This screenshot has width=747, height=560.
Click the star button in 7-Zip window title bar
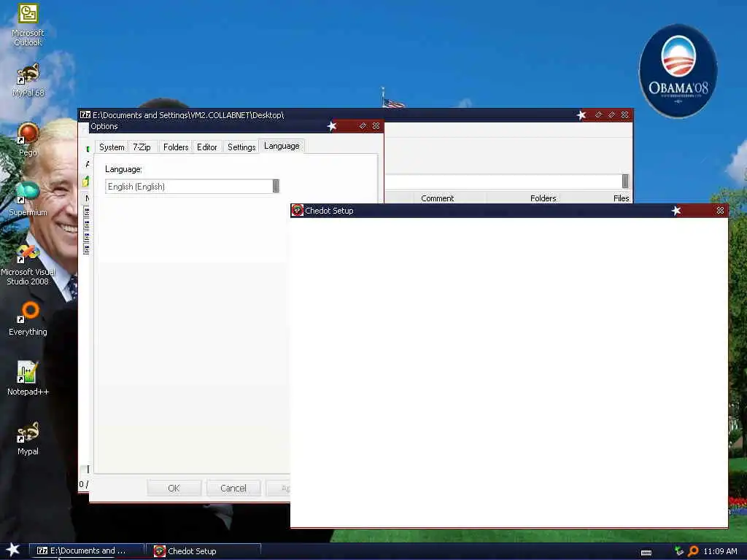point(581,114)
